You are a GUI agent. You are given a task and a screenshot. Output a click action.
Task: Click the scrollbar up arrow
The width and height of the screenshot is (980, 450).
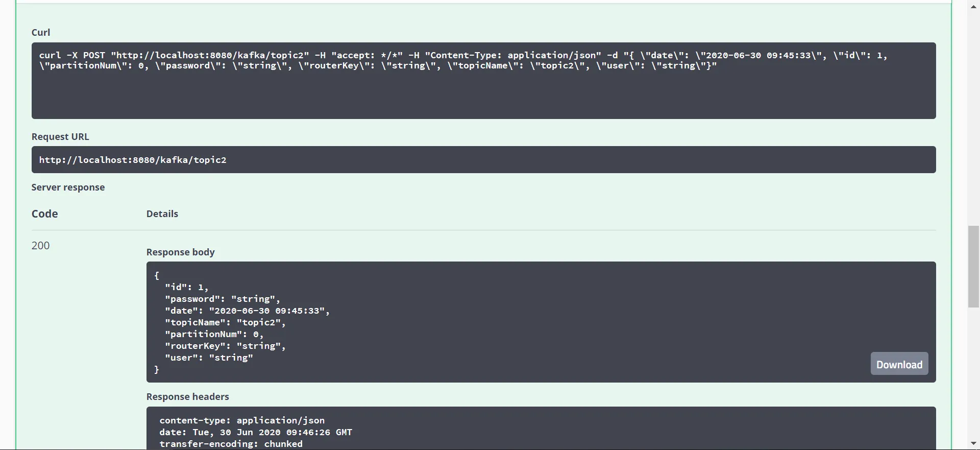coord(973,7)
